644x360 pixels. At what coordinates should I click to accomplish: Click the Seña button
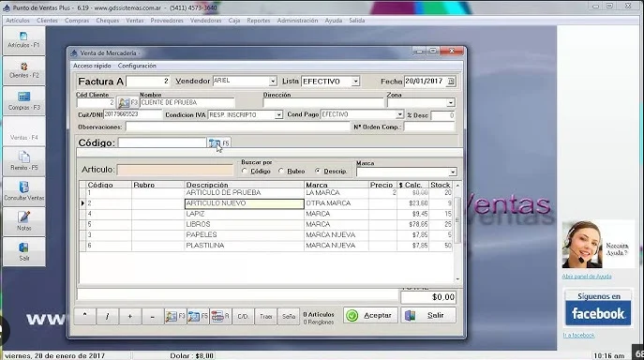(289, 316)
